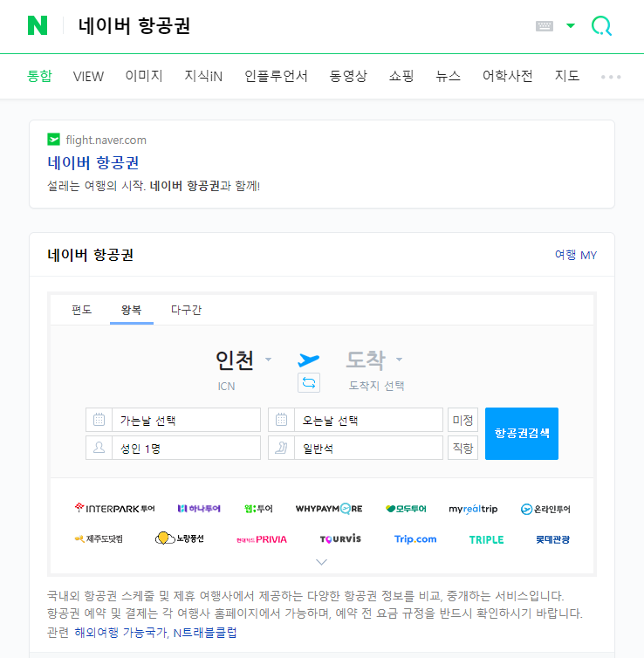
Task: Open the N트래블클럽 link
Action: pyautogui.click(x=205, y=633)
